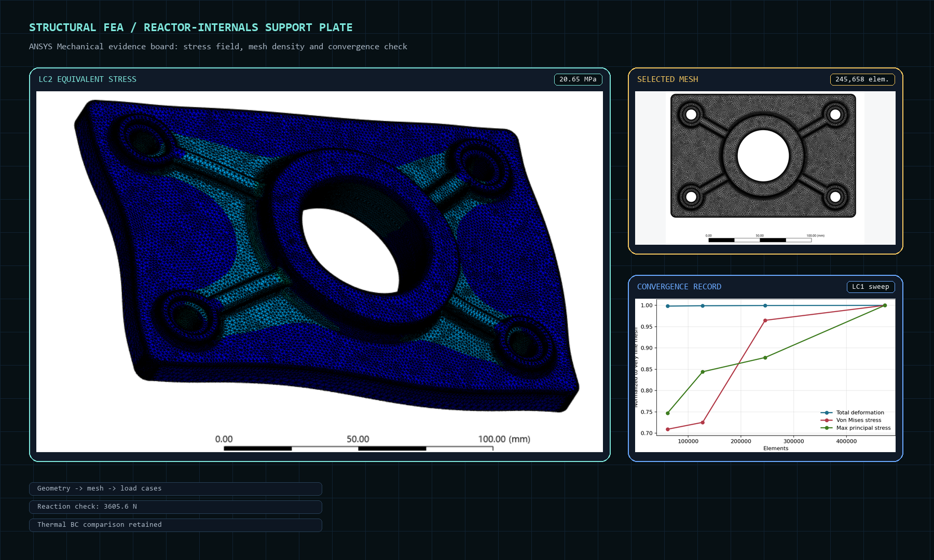Click the CONVERGENCE RECORD panel title
Viewport: 934px width, 560px height.
coord(679,287)
